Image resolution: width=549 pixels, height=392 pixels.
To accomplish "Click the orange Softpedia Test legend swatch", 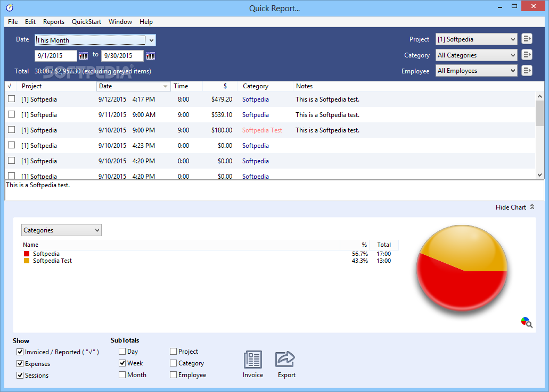I will 27,261.
